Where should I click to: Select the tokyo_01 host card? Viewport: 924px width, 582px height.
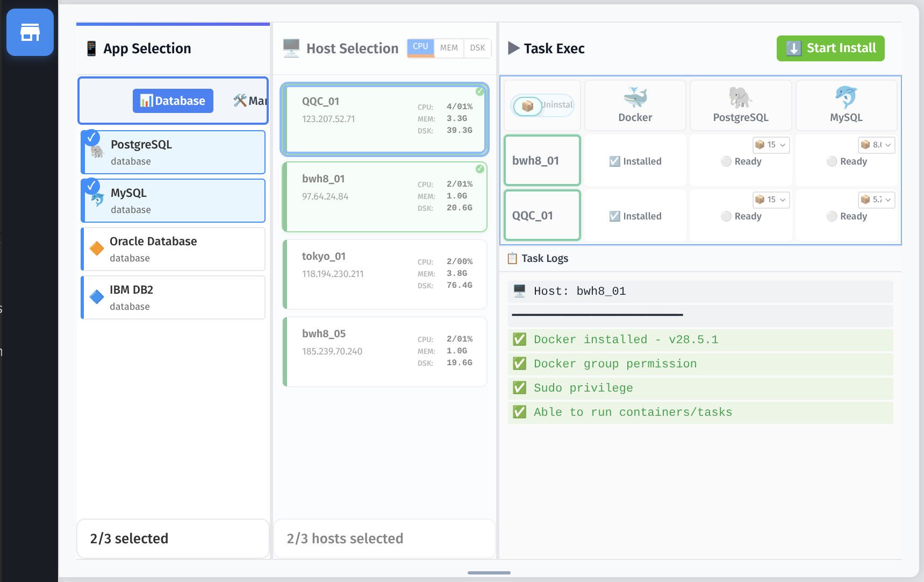pos(384,274)
